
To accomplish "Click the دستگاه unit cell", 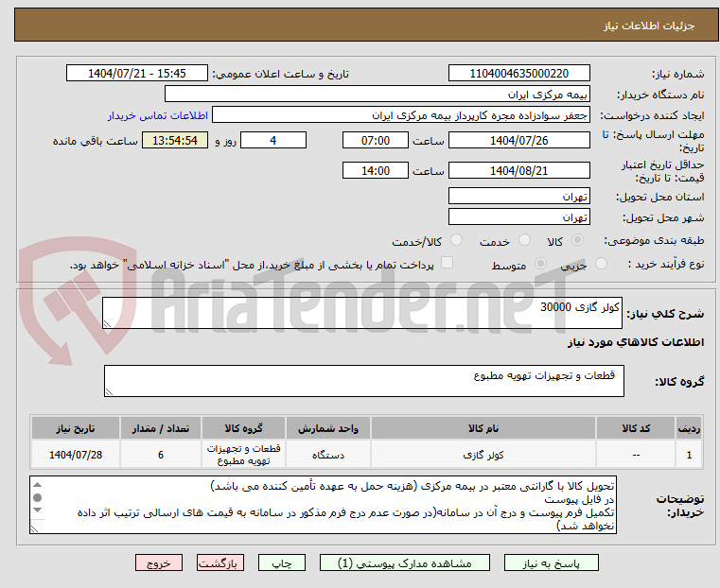I will tap(328, 455).
